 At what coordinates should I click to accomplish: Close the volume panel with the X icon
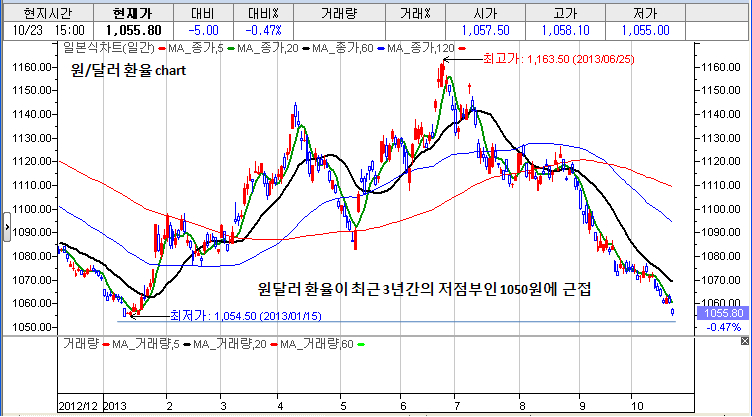744,343
